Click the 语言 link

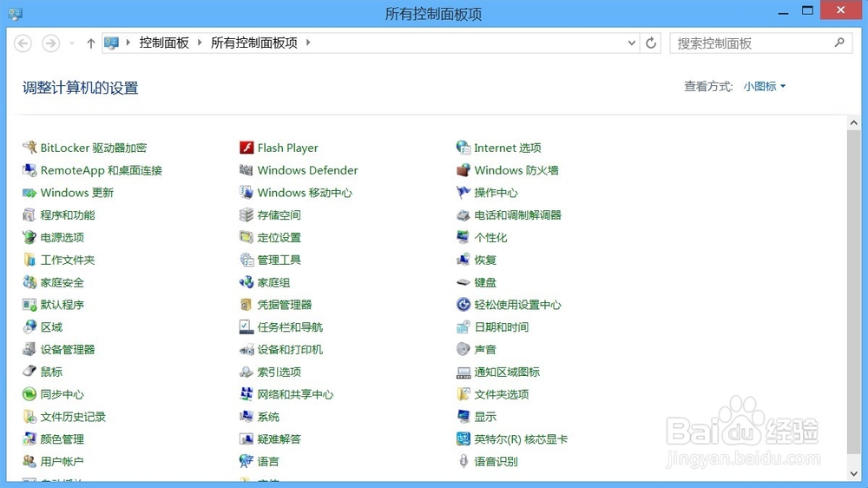[x=268, y=461]
